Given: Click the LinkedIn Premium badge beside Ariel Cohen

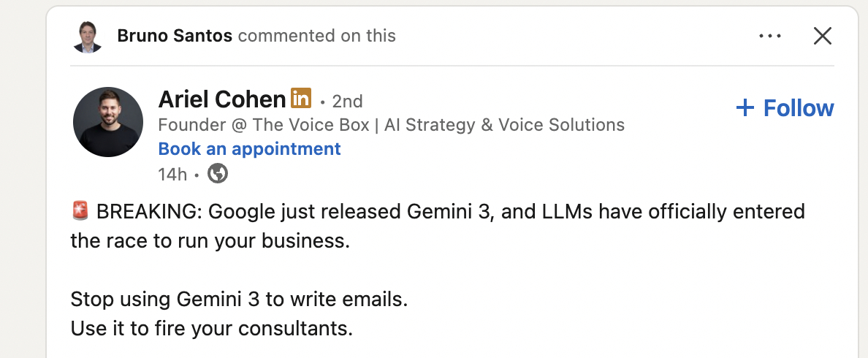Looking at the screenshot, I should (301, 98).
